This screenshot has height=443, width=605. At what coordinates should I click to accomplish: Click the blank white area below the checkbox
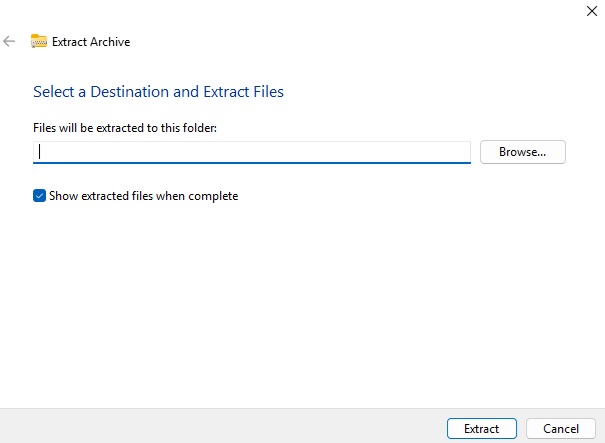tap(300, 300)
